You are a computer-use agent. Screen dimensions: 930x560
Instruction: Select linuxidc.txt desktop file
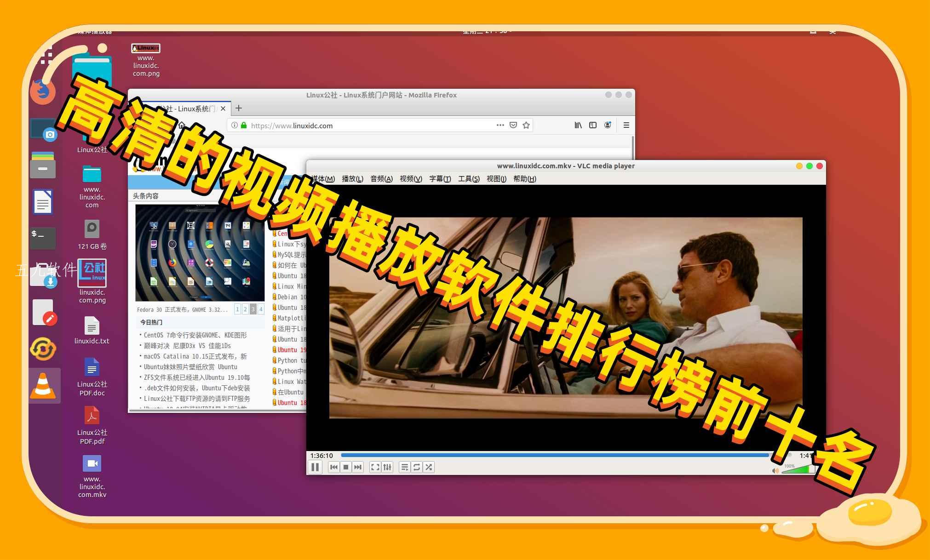click(x=92, y=330)
